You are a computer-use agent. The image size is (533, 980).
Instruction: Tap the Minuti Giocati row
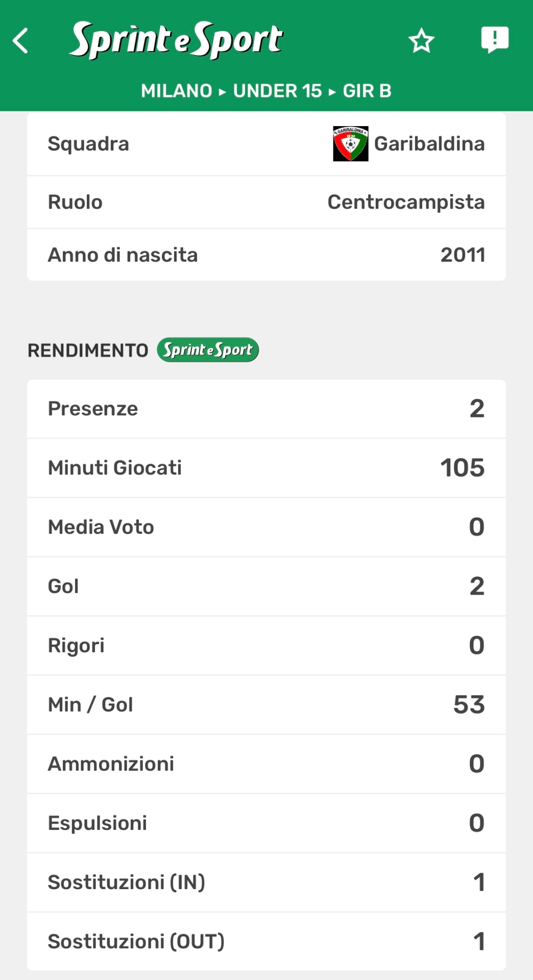(x=266, y=468)
